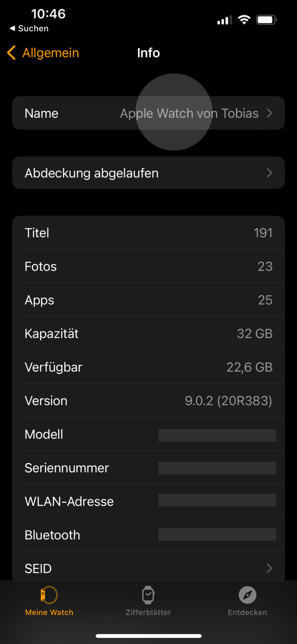Image resolution: width=297 pixels, height=644 pixels.
Task: Tap the Kapazität 32 GB row
Action: pyautogui.click(x=148, y=333)
